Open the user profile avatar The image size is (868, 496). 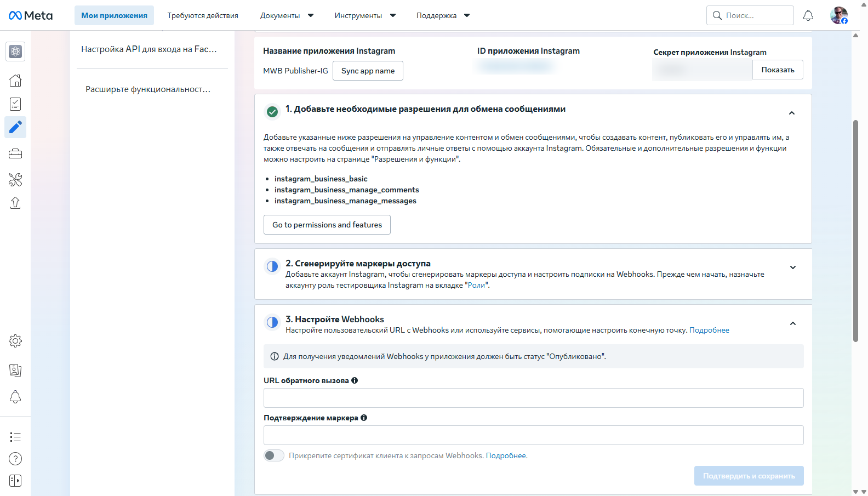click(x=838, y=15)
